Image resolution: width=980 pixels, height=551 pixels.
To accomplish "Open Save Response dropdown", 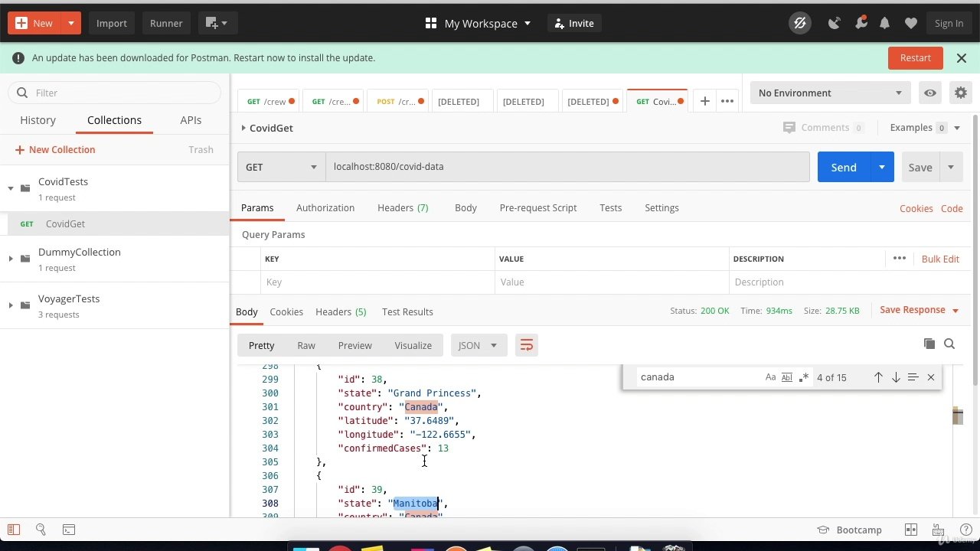I will [919, 310].
